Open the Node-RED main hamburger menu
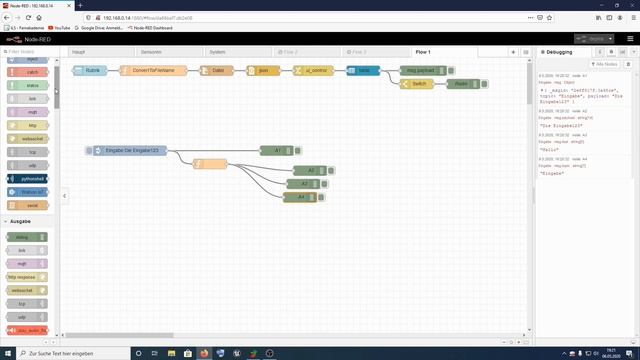The height and width of the screenshot is (360, 640). coord(630,39)
